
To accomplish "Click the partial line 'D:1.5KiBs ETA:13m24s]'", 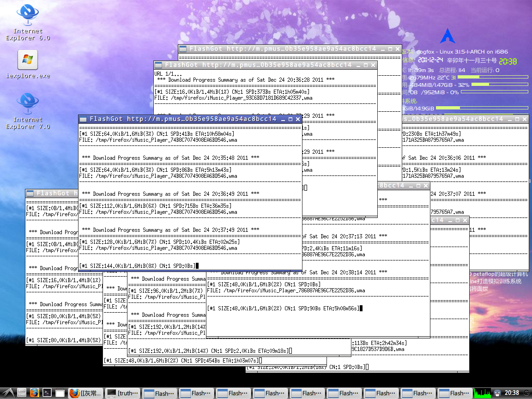I will coord(432,169).
